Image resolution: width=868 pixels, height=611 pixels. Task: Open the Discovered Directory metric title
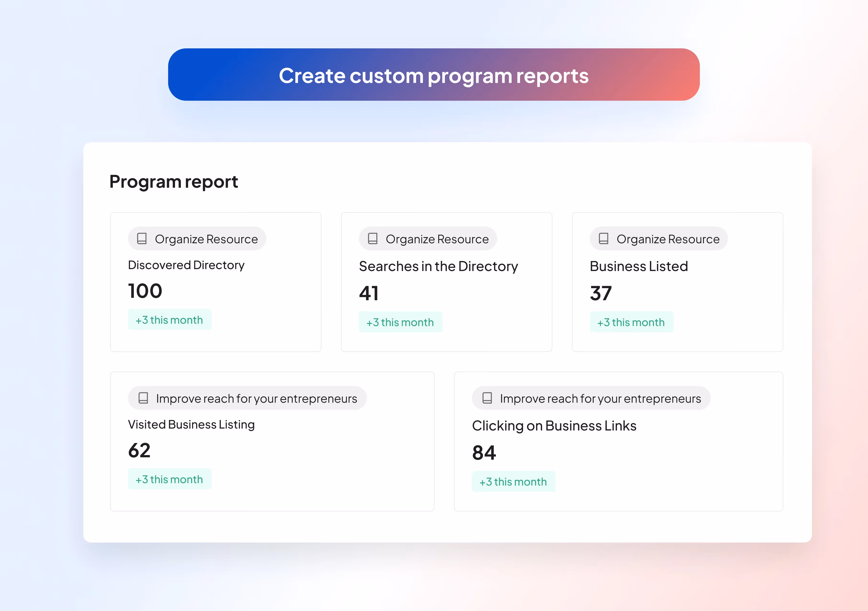coord(186,265)
